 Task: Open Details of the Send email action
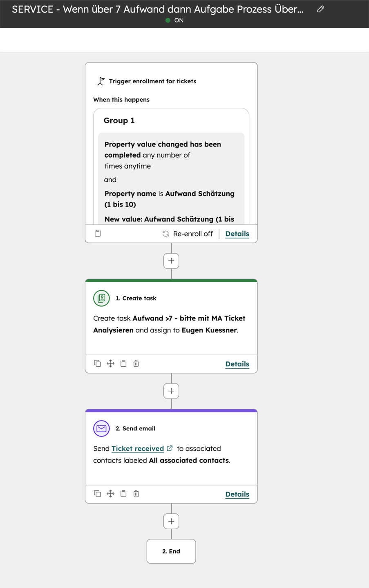(x=237, y=494)
